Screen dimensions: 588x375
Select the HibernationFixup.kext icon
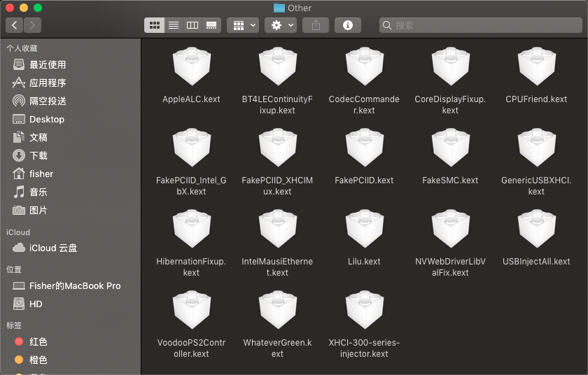pos(192,229)
